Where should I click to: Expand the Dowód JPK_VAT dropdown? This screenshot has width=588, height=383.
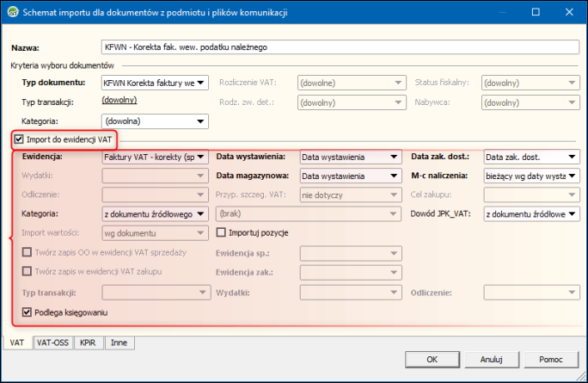tap(532, 214)
